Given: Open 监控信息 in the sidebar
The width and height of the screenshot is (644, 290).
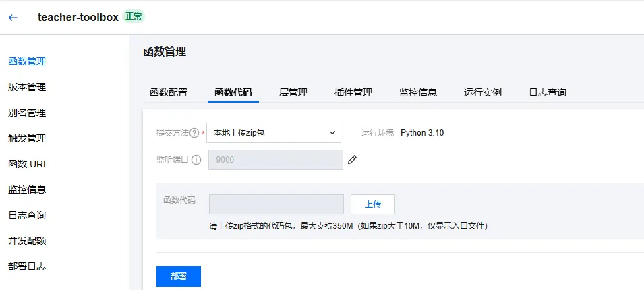Looking at the screenshot, I should pos(27,190).
